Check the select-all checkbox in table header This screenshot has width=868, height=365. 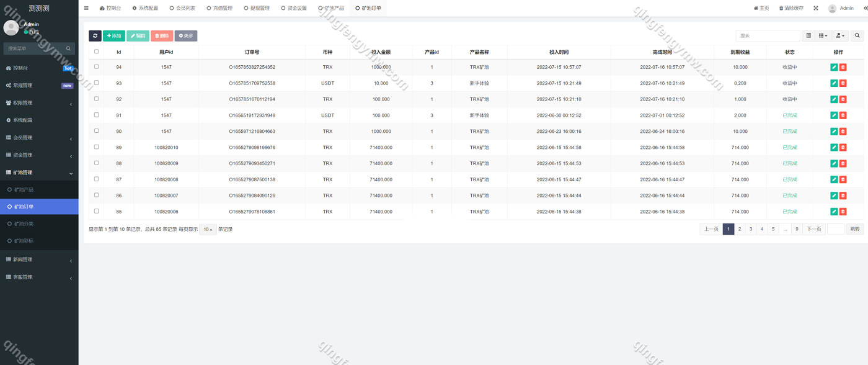click(96, 52)
